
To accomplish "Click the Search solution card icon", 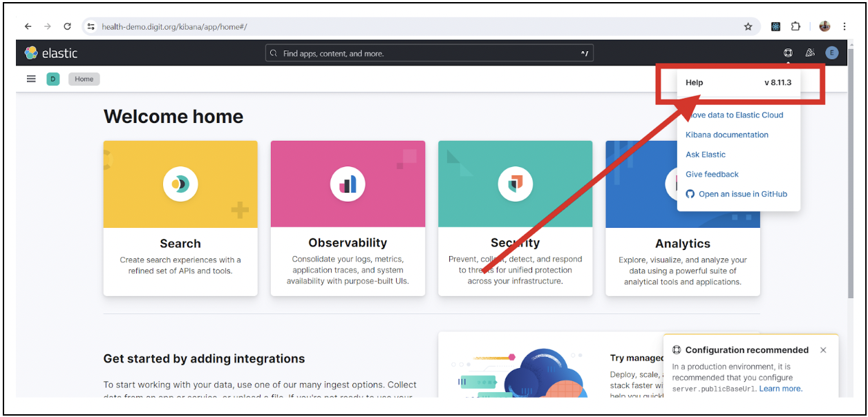I will click(180, 184).
